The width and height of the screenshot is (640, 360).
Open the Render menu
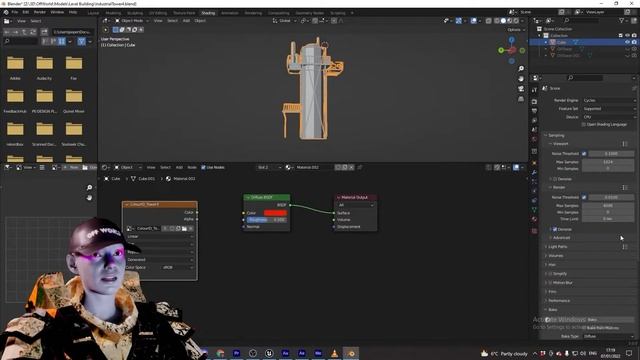click(x=40, y=12)
